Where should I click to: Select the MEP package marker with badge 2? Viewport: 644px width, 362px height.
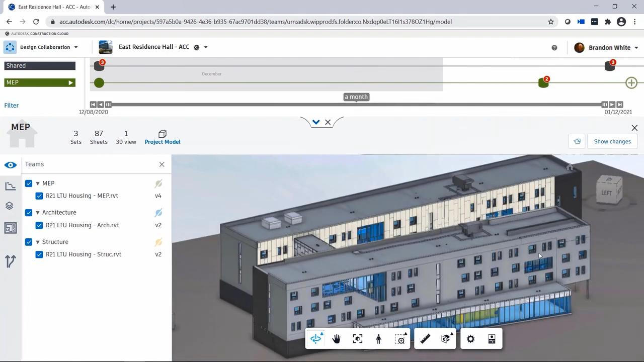(543, 82)
